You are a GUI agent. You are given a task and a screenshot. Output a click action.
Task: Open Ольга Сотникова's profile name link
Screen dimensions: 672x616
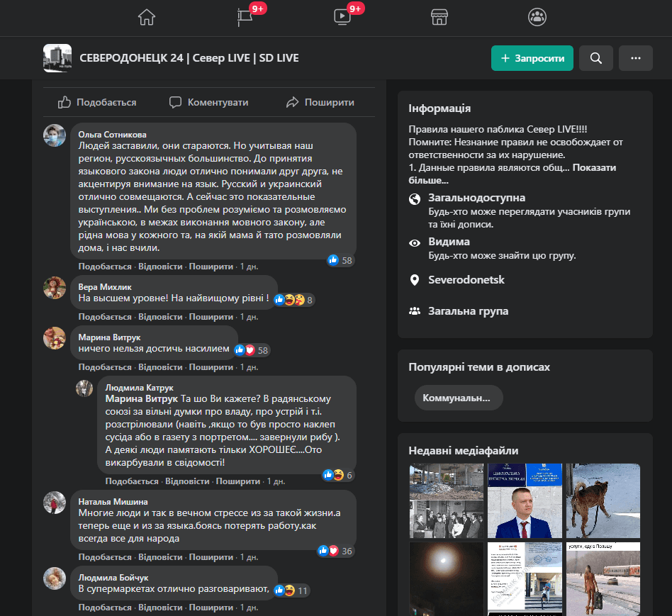click(112, 134)
